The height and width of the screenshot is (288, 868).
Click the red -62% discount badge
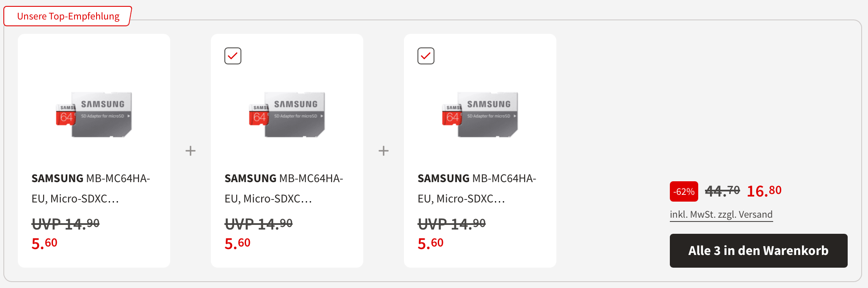point(684,191)
